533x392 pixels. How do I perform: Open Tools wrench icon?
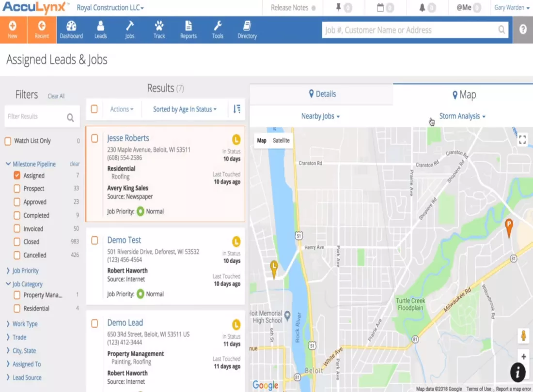tap(218, 26)
